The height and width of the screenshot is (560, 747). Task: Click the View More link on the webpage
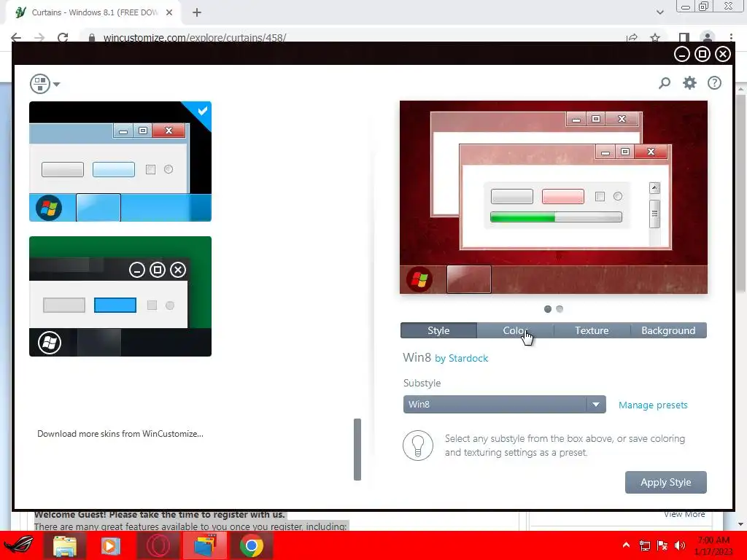click(684, 514)
